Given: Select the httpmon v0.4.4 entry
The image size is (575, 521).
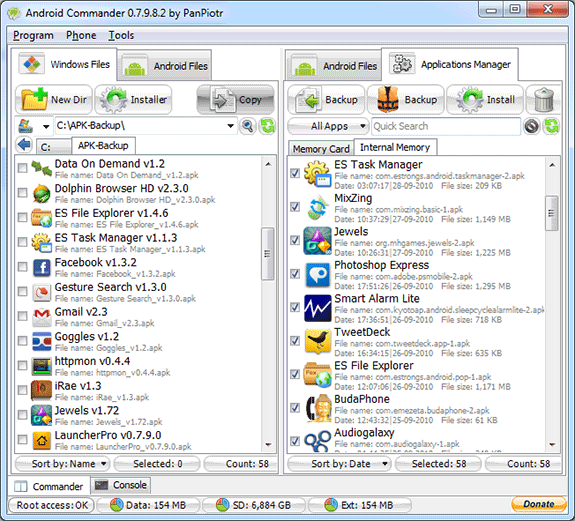Looking at the screenshot, I should [x=139, y=366].
